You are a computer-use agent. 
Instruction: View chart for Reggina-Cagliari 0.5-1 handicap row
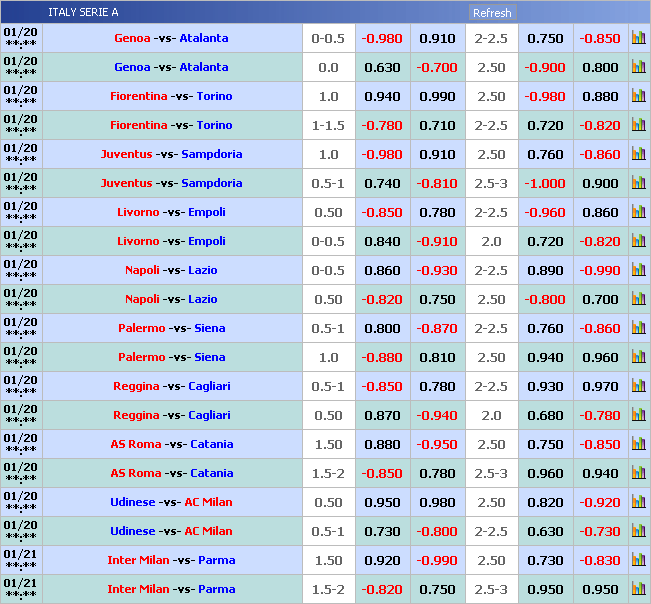(x=638, y=387)
